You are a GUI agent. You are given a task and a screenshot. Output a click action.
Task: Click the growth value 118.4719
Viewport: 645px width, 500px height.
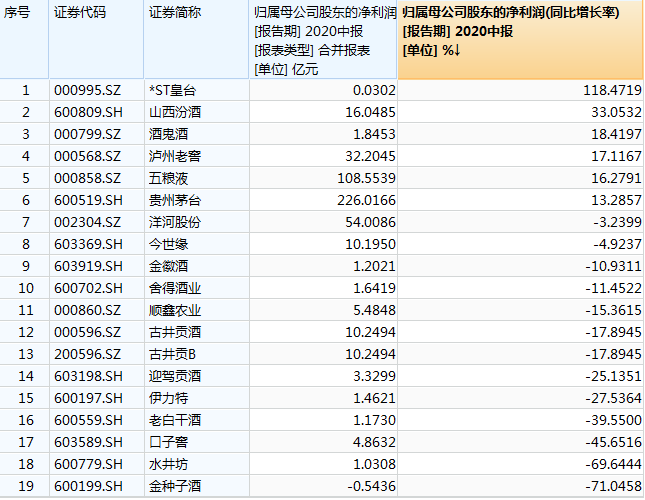pos(612,90)
